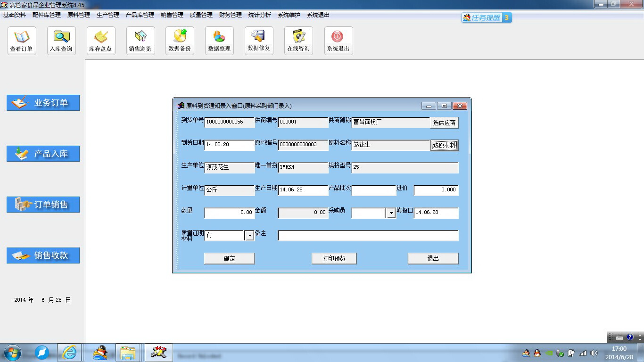Click the 原料名称 field showing 熟花生
The width and height of the screenshot is (644, 362).
(x=391, y=145)
